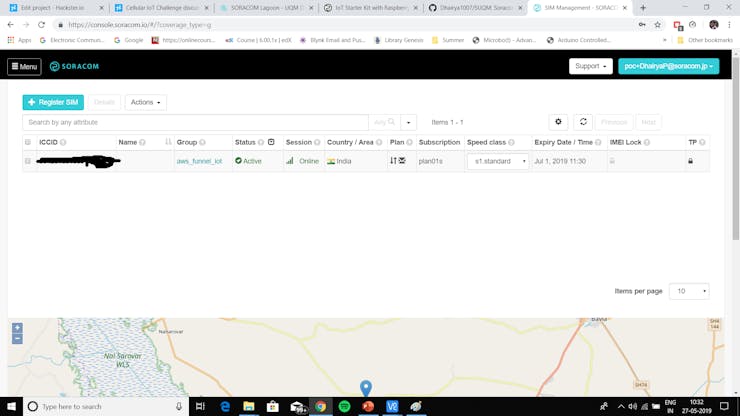This screenshot has height=416, width=740.
Task: Open Items per page dropdown
Action: tap(689, 291)
